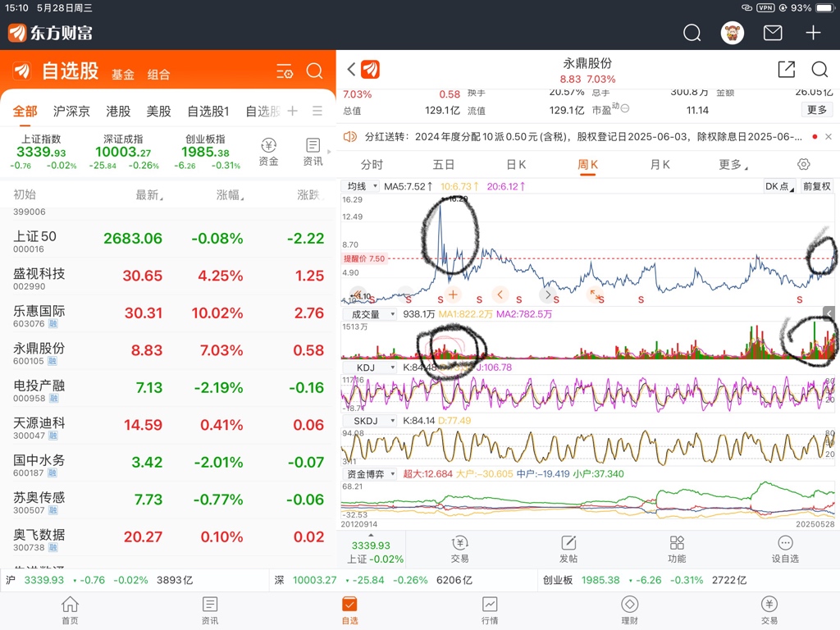This screenshot has height=630, width=840.
Task: Open watchlist edit settings icon
Action: tap(285, 71)
